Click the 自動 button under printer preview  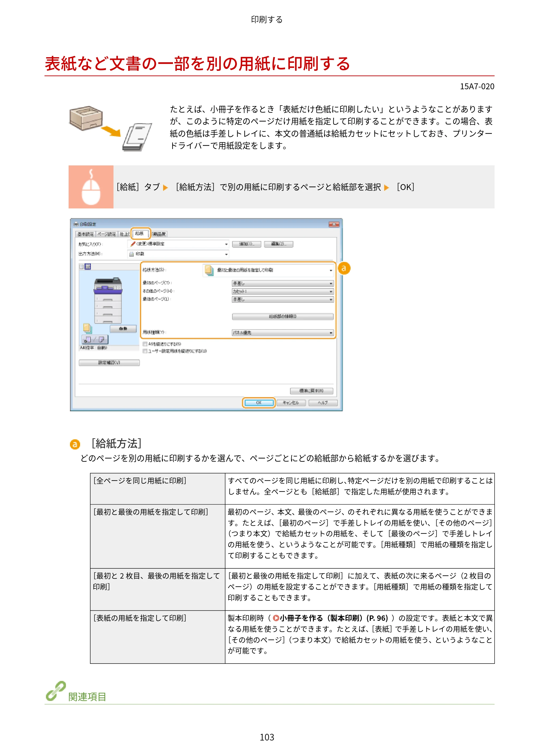pyautogui.click(x=123, y=329)
